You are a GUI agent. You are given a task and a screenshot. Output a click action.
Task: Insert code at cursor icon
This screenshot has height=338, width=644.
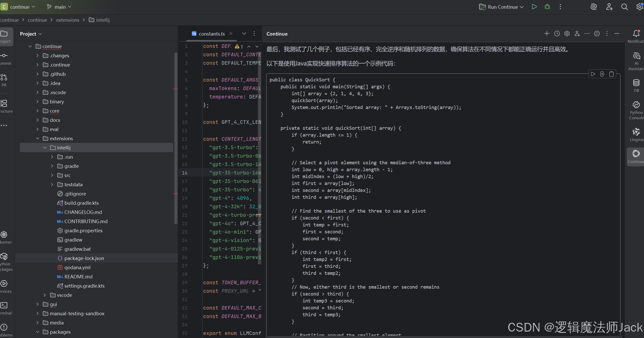(602, 74)
